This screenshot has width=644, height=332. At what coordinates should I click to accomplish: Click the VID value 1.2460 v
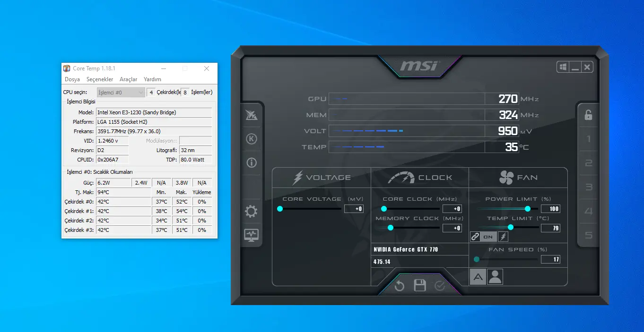112,141
